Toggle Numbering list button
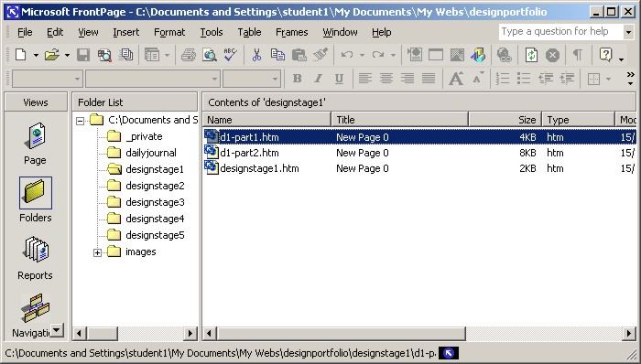Image resolution: width=641 pixels, height=364 pixels. coord(503,79)
